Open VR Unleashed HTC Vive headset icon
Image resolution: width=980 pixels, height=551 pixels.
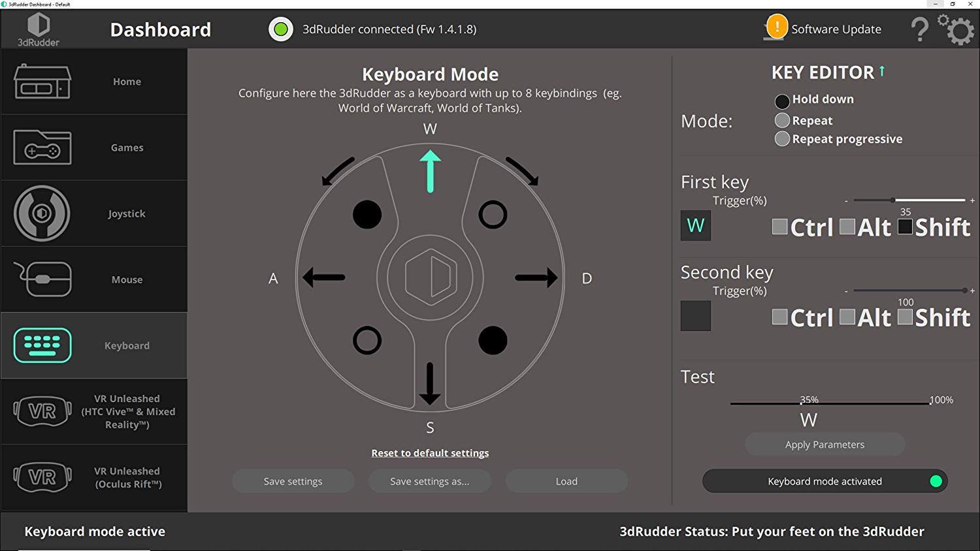pyautogui.click(x=42, y=411)
